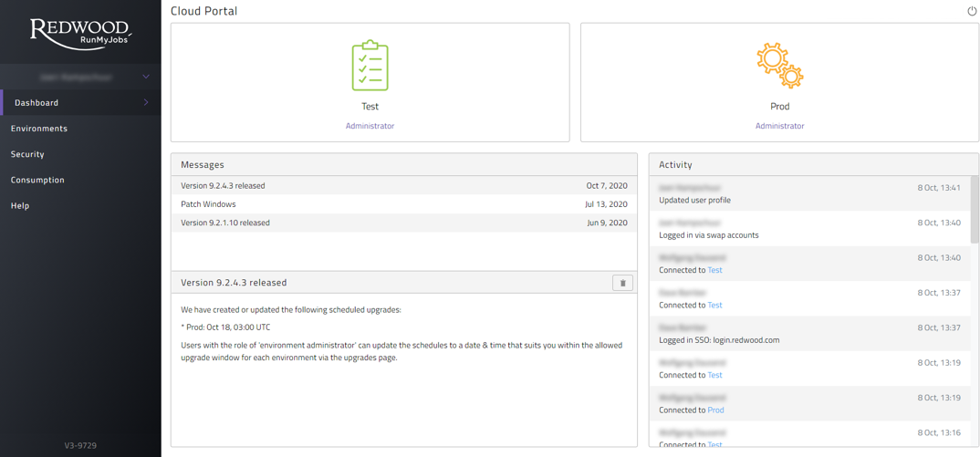The image size is (980, 457).
Task: Click the Prod environment name label
Action: 779,107
